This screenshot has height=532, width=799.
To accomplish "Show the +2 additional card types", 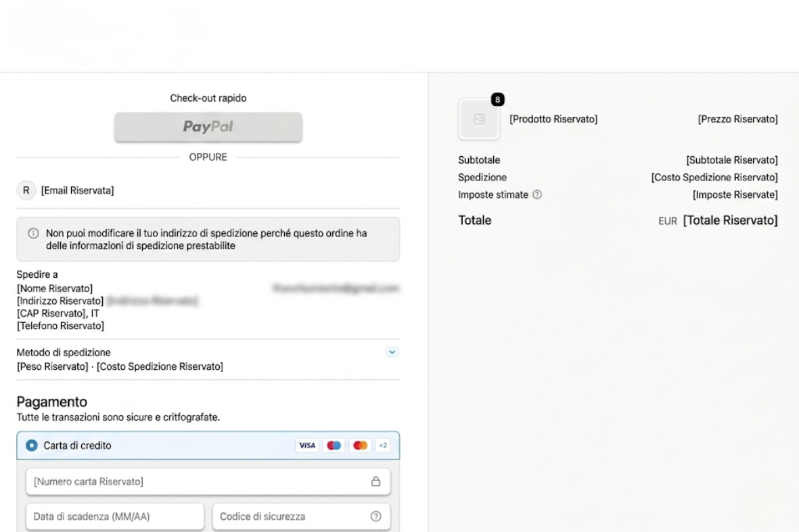I will [383, 445].
